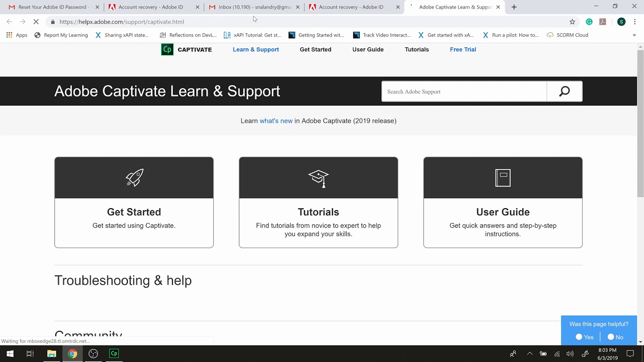The height and width of the screenshot is (362, 644).
Task: Open SCORM Cloud bookmark
Action: [x=568, y=35]
